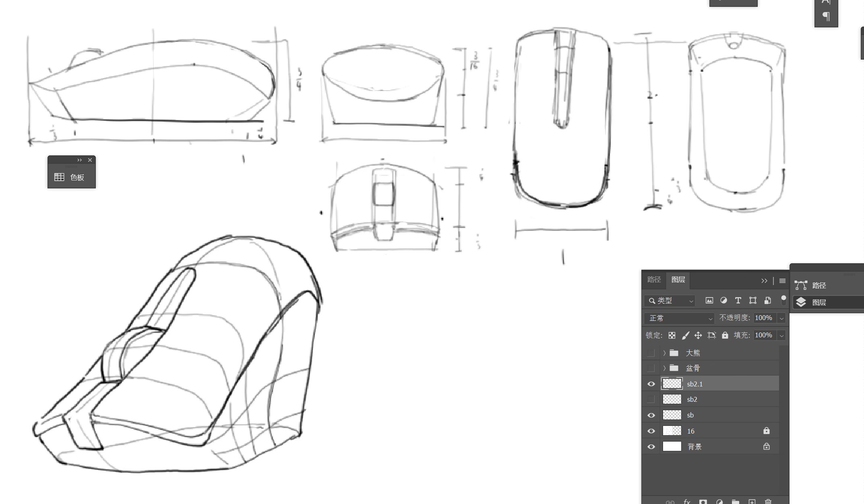The width and height of the screenshot is (864, 504).
Task: Filter layers by pixel image layers
Action: tap(709, 300)
